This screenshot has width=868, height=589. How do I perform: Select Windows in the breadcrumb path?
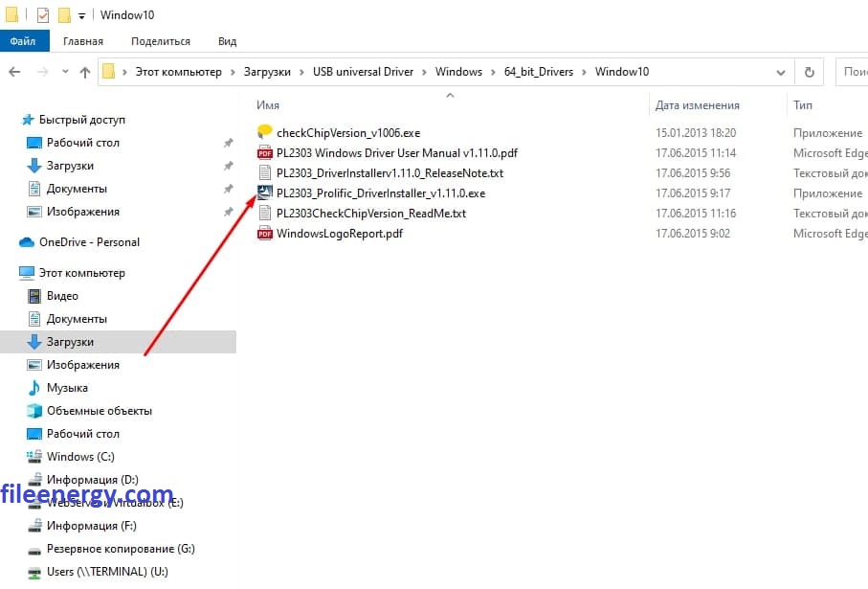(x=458, y=72)
